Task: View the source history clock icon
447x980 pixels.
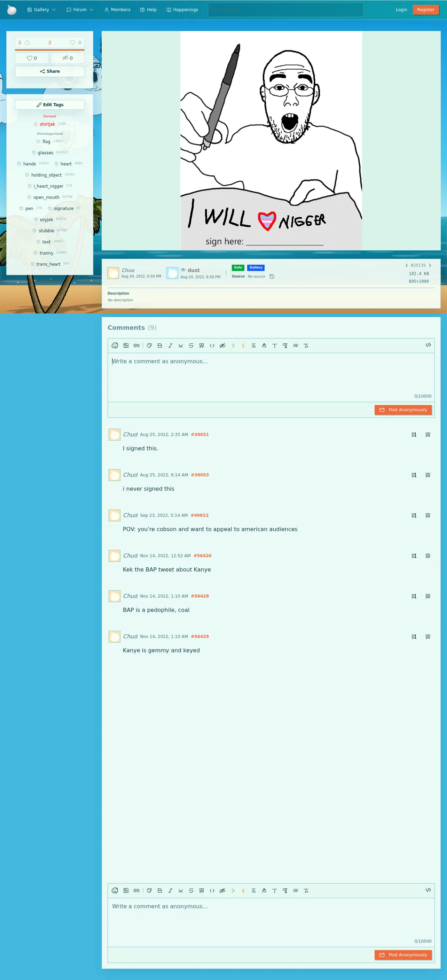Action: [x=272, y=277]
